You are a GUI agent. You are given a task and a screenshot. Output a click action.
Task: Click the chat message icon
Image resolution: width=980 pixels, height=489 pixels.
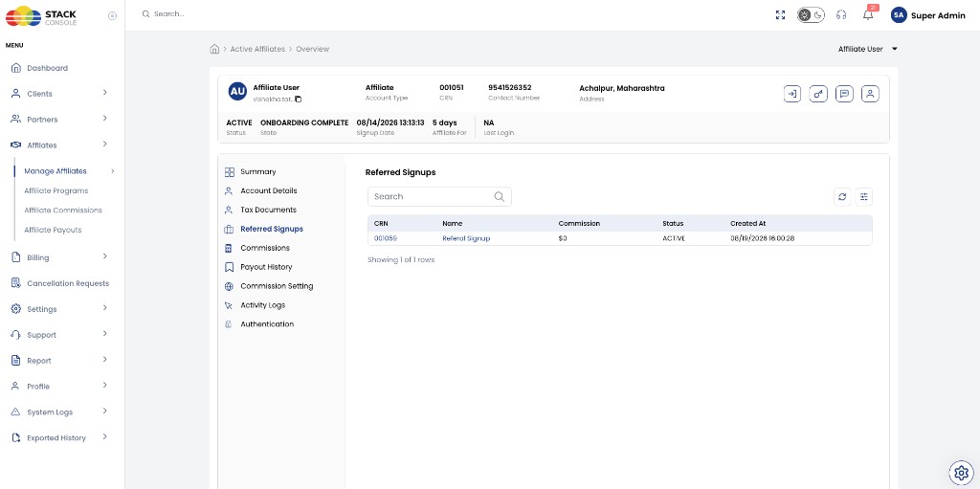[844, 94]
